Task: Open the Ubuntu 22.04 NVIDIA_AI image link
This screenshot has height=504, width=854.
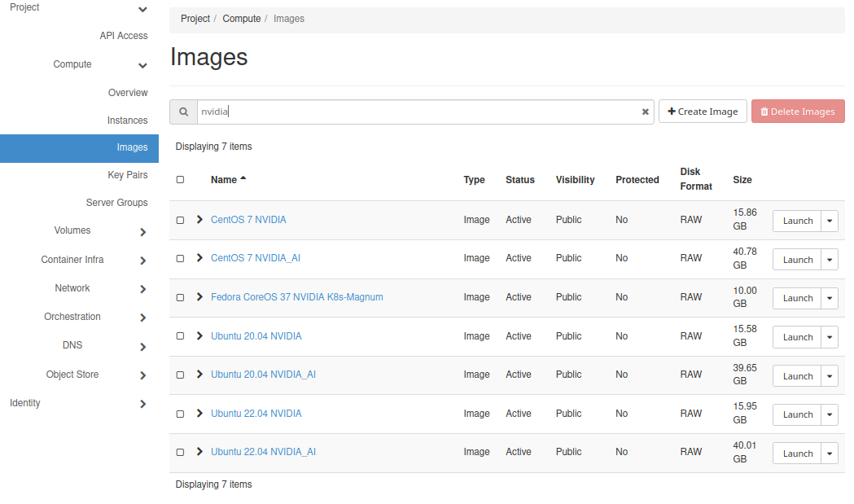Action: pos(263,452)
